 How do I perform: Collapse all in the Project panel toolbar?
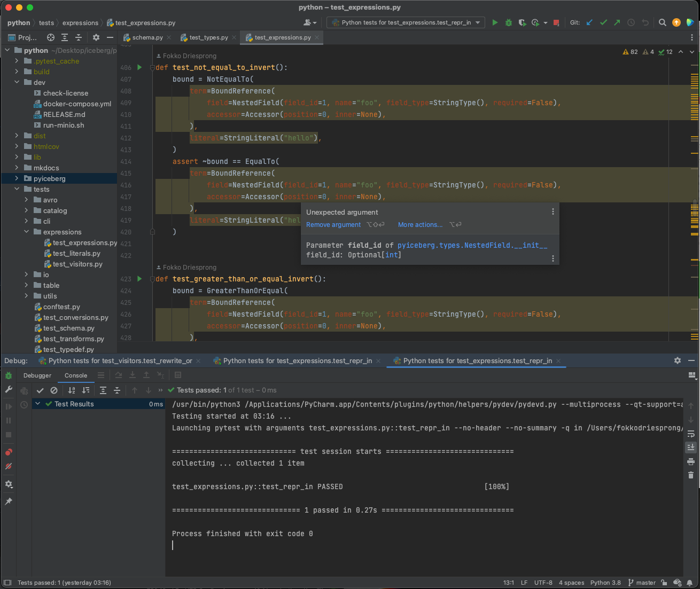78,37
